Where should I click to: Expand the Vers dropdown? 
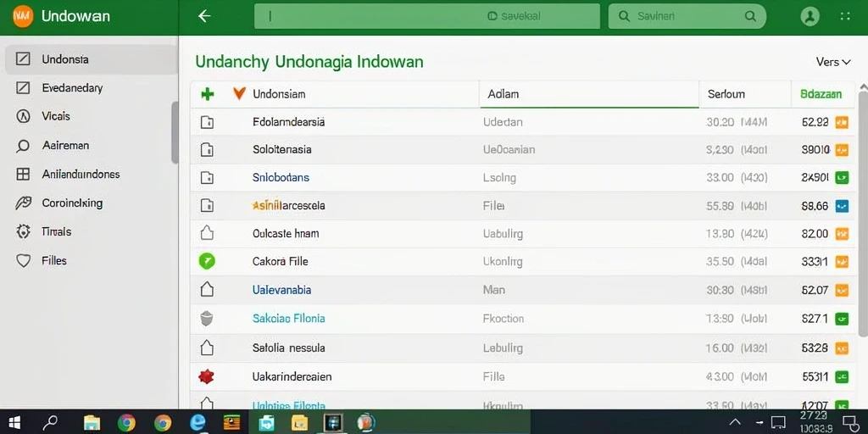coord(833,62)
